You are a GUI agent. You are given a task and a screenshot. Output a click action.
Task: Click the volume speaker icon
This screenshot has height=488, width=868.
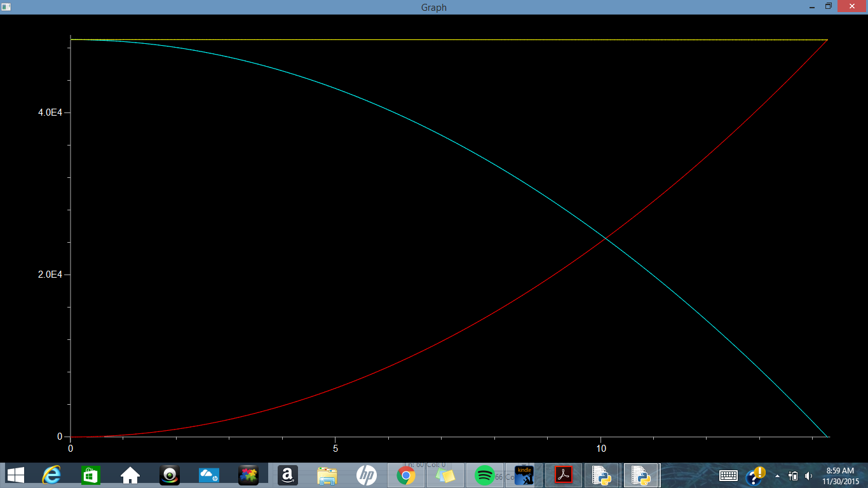(x=808, y=475)
